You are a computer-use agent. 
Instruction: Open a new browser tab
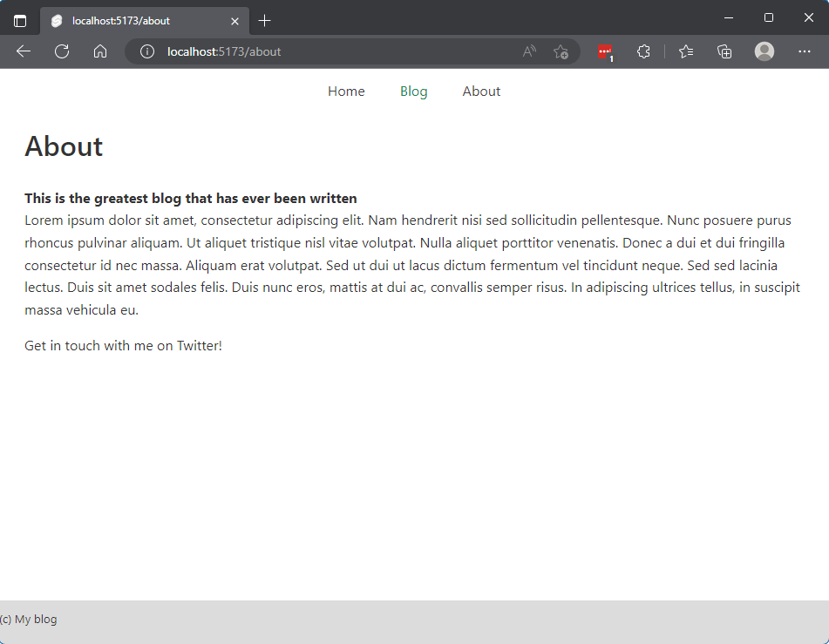pos(265,19)
